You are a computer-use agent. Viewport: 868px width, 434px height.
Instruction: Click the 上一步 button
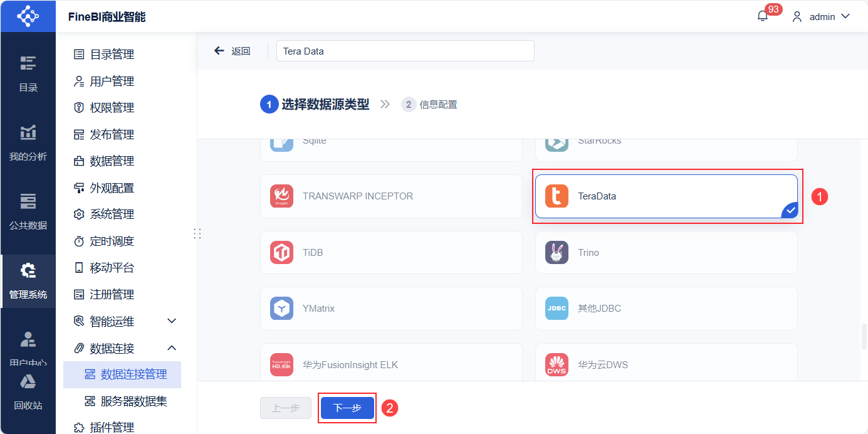286,408
